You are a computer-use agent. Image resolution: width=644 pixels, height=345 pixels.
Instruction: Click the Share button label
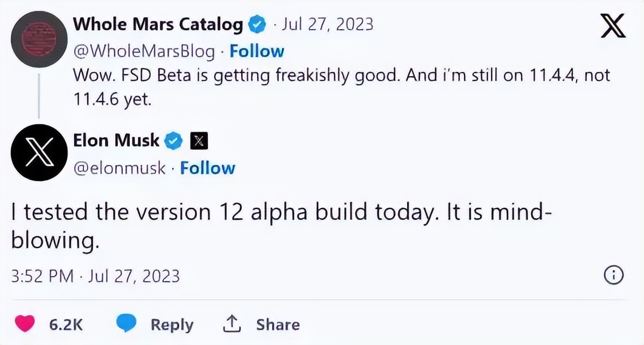click(277, 324)
